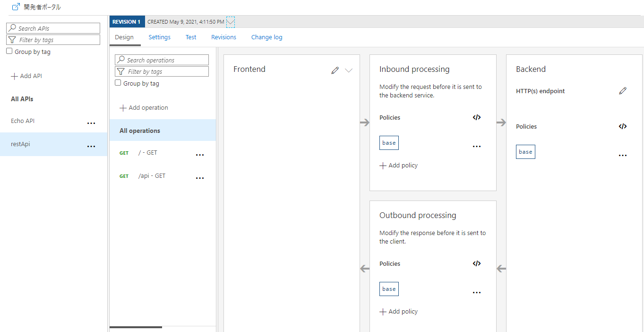Edit the HTTP(s) endpoint with pencil icon
644x332 pixels.
click(623, 91)
